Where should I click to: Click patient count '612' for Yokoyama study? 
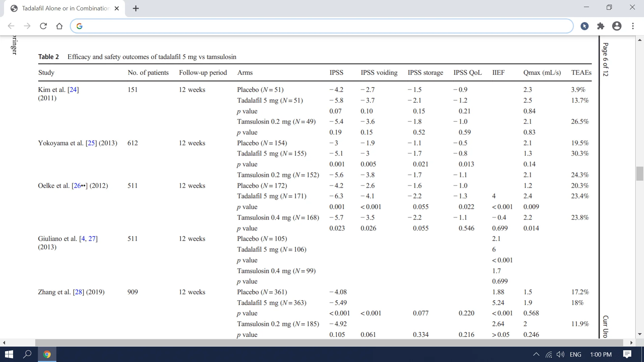pos(132,143)
